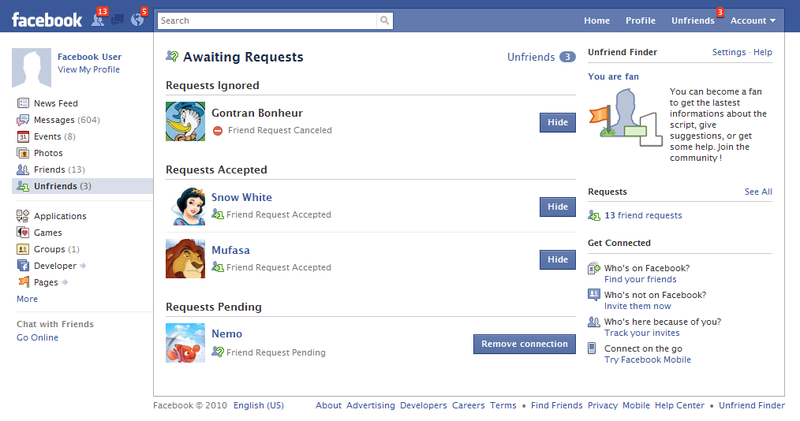Change language via English (US) footer link
The height and width of the screenshot is (421, 800).
tap(259, 406)
